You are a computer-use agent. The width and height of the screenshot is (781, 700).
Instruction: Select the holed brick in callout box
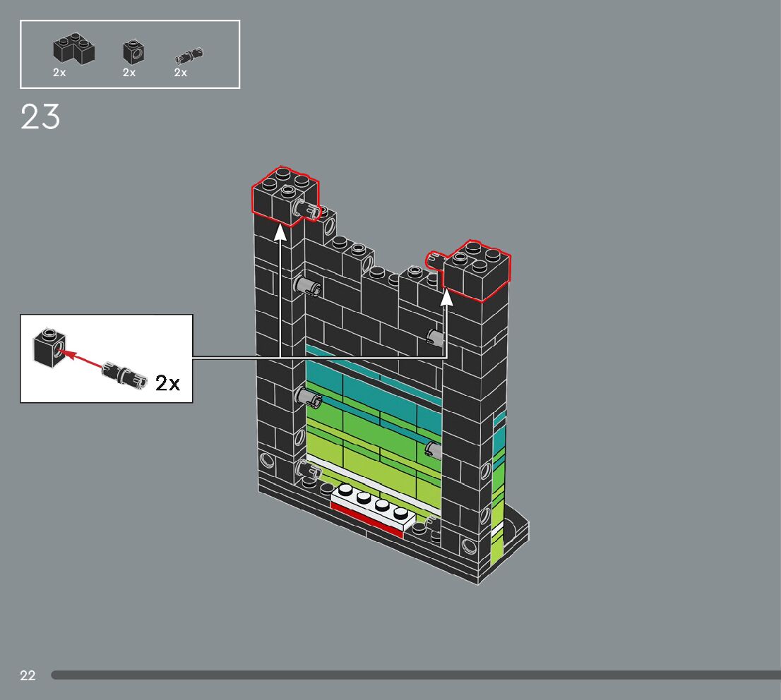click(49, 346)
